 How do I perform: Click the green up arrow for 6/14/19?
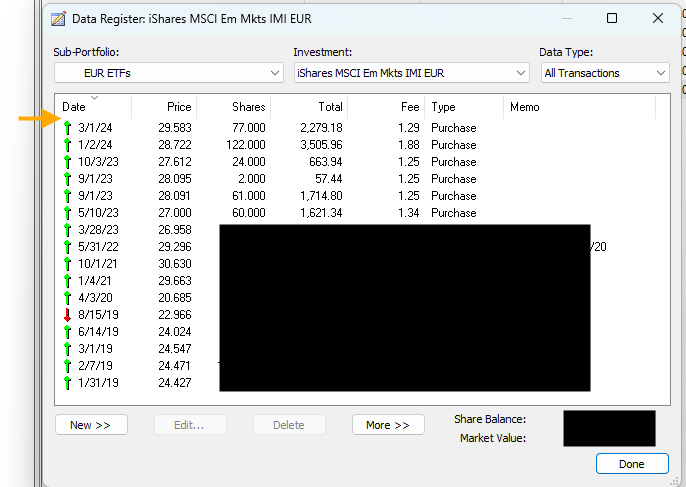click(67, 332)
